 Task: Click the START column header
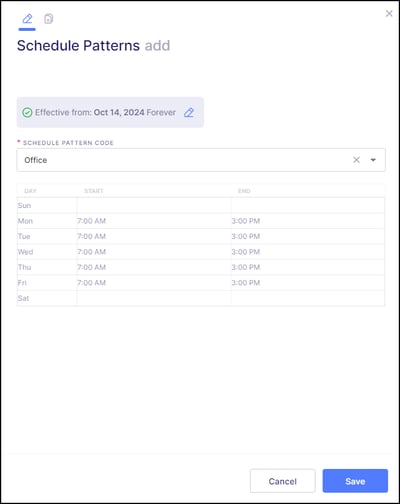[x=94, y=191]
